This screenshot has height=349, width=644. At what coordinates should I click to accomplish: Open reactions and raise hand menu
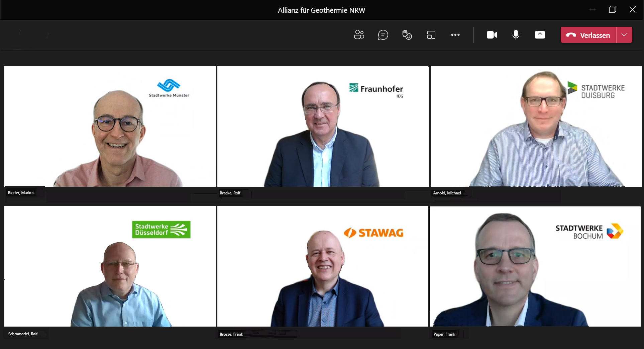407,35
